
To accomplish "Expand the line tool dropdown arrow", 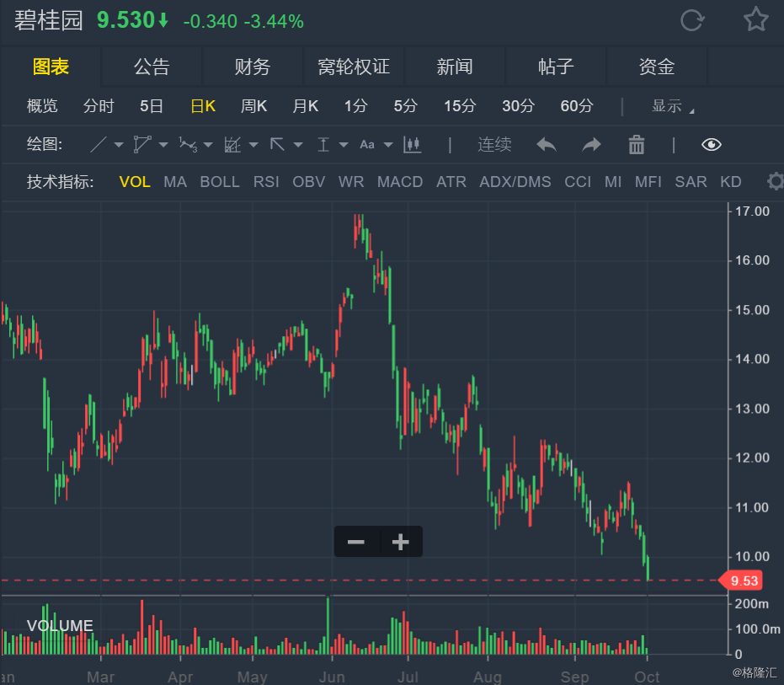I will pyautogui.click(x=118, y=144).
